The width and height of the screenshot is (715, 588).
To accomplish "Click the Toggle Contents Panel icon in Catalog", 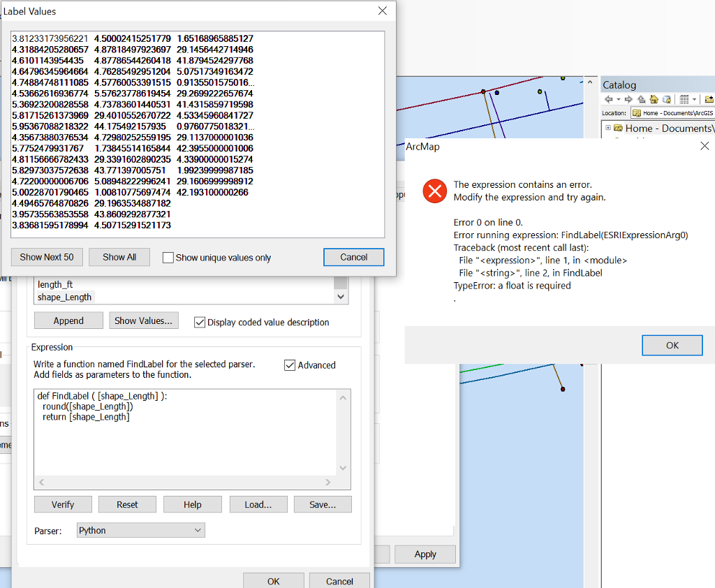I will click(684, 98).
